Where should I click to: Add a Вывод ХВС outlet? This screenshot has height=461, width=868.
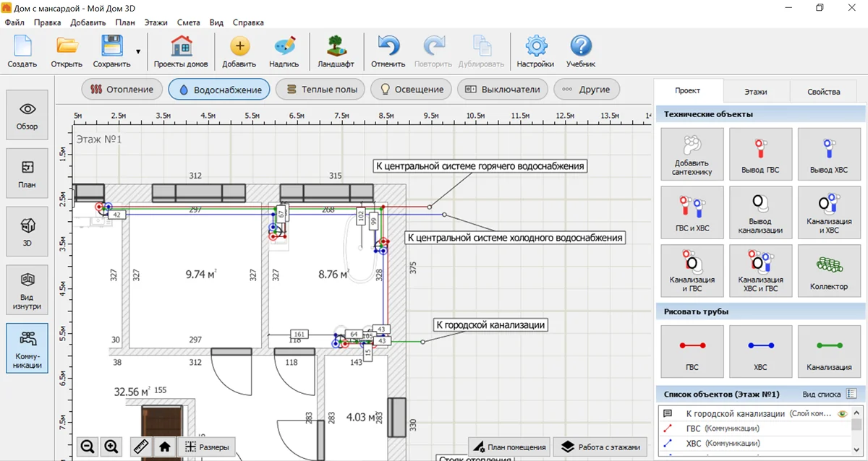pyautogui.click(x=829, y=154)
